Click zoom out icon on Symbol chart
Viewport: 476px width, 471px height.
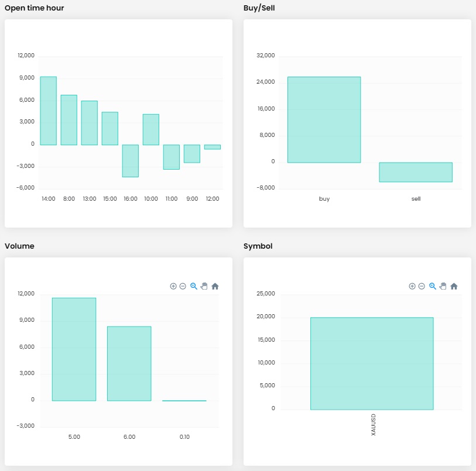[x=422, y=286]
